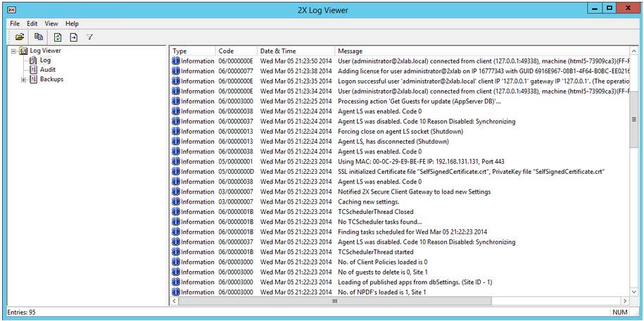Click code cell 05/00000001
The image size is (644, 321).
coord(236,161)
